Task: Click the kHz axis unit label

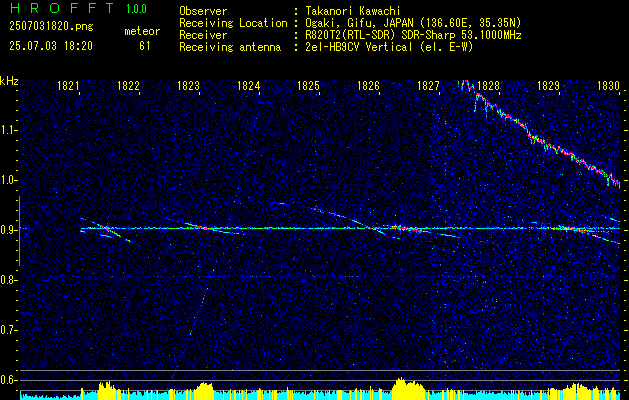Action: (x=9, y=81)
